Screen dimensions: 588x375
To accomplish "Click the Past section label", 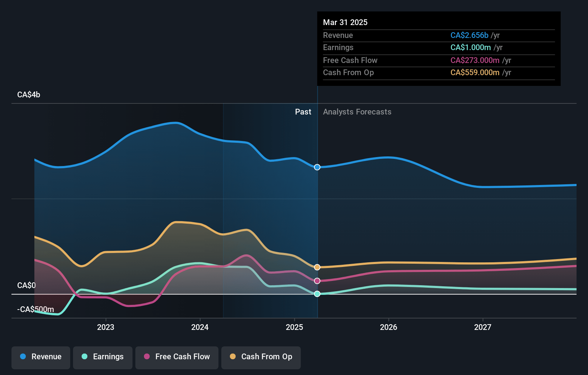I will coord(303,112).
